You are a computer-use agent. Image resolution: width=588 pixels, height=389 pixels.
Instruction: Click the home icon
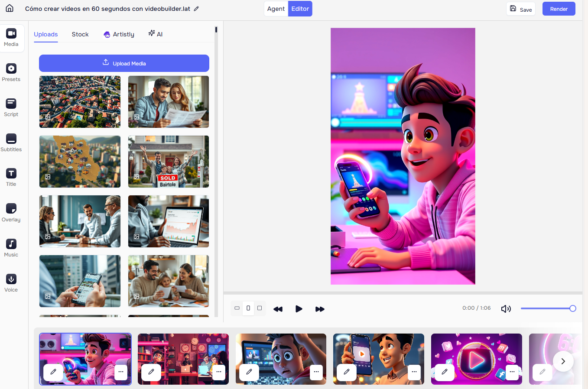click(x=10, y=9)
